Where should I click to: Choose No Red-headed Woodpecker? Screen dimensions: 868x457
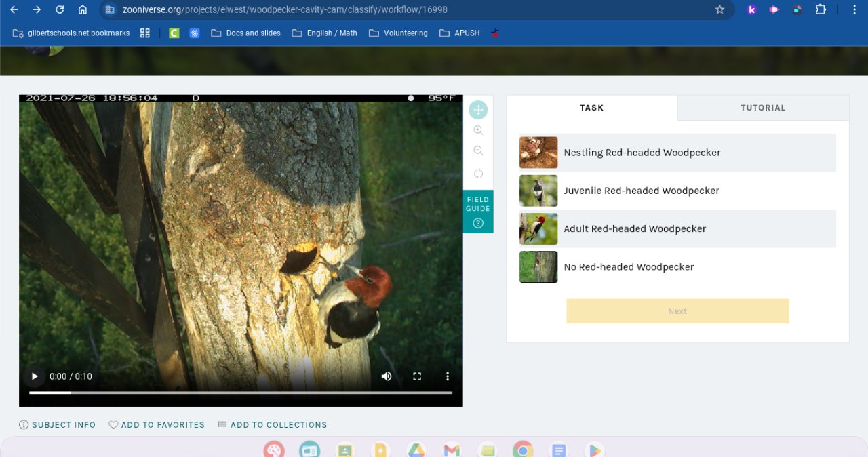point(677,266)
